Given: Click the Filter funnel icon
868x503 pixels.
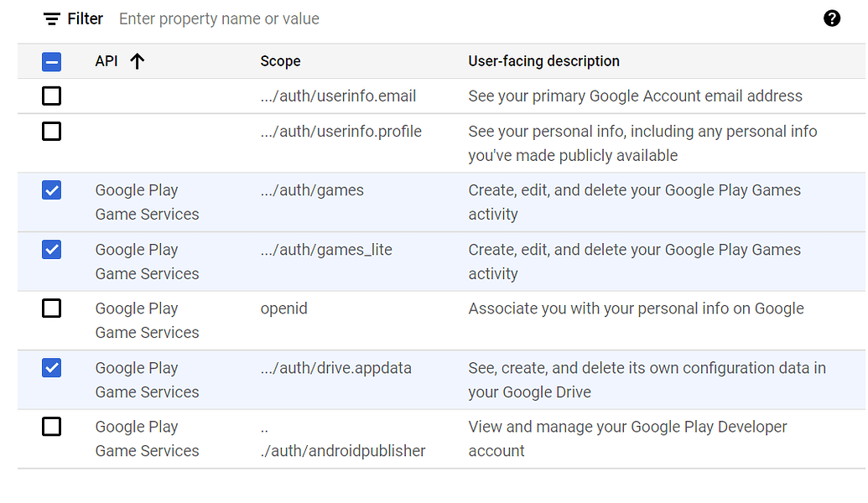Looking at the screenshot, I should [x=50, y=18].
